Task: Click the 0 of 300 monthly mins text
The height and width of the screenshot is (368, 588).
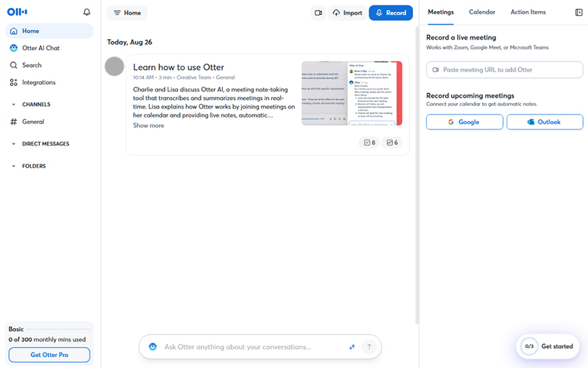Action: point(47,339)
